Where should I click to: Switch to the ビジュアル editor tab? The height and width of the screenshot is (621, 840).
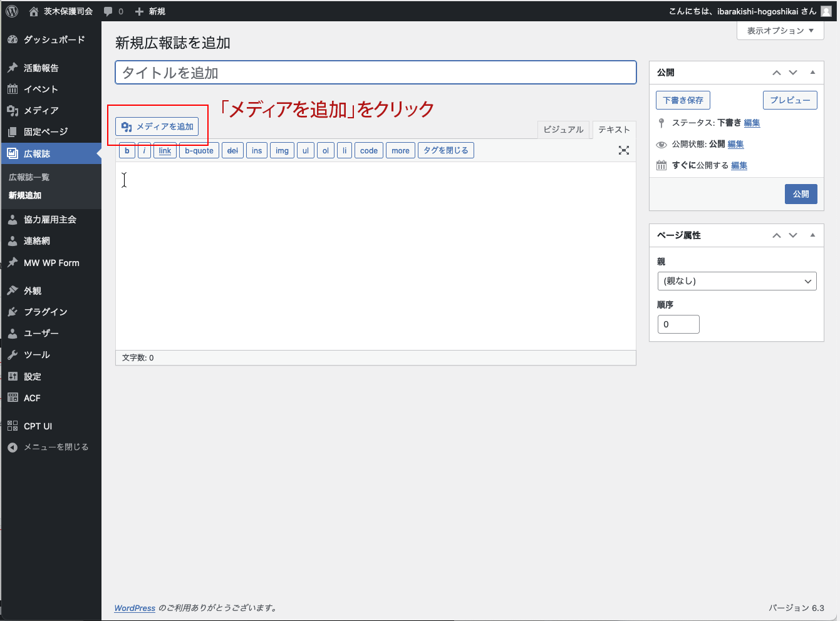coord(563,130)
